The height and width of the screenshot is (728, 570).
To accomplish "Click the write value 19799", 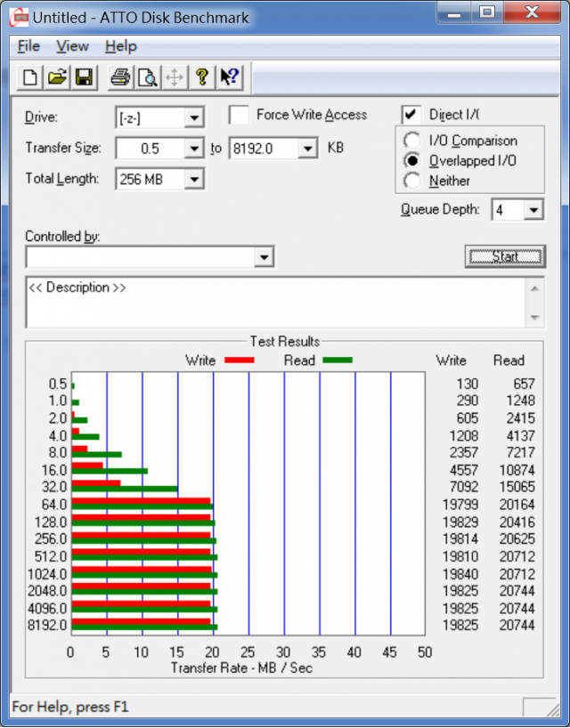I will click(460, 505).
